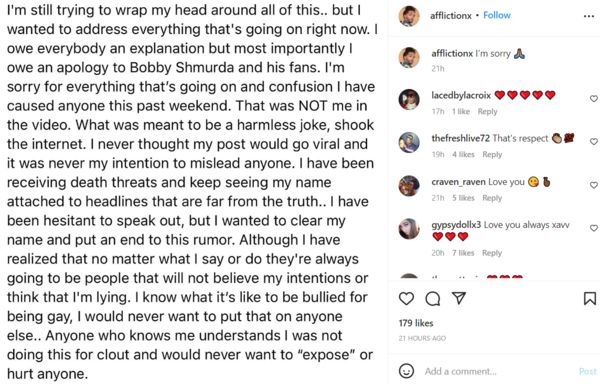600x384 pixels.
Task: Like the post with heart icon
Action: pyautogui.click(x=406, y=298)
